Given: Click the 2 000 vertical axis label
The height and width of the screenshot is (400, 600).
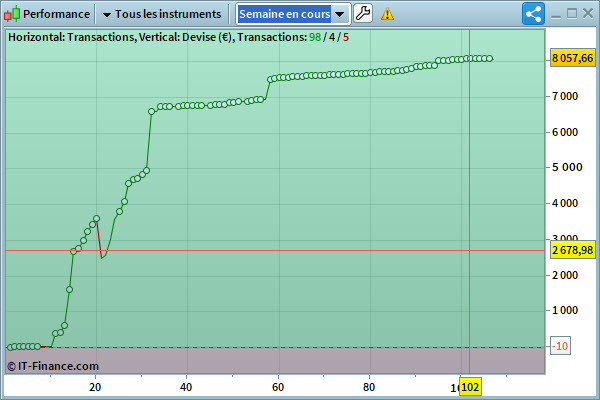Looking at the screenshot, I should click(565, 275).
